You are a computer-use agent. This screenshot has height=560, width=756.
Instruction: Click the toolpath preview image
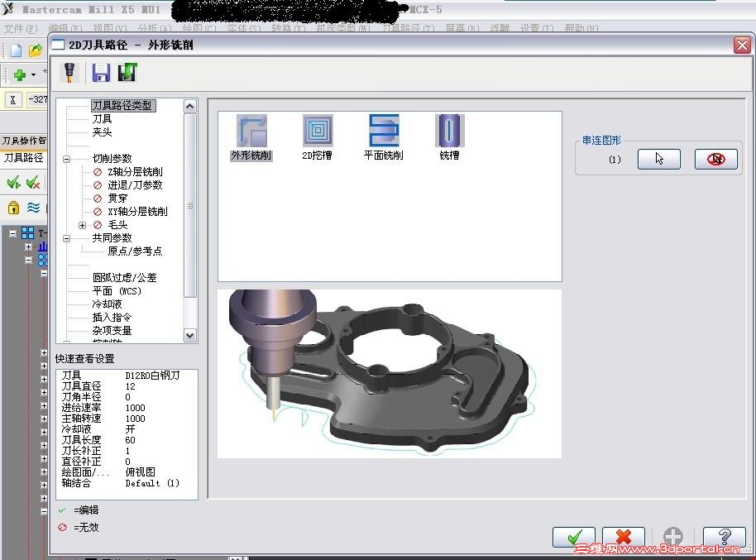(390, 374)
